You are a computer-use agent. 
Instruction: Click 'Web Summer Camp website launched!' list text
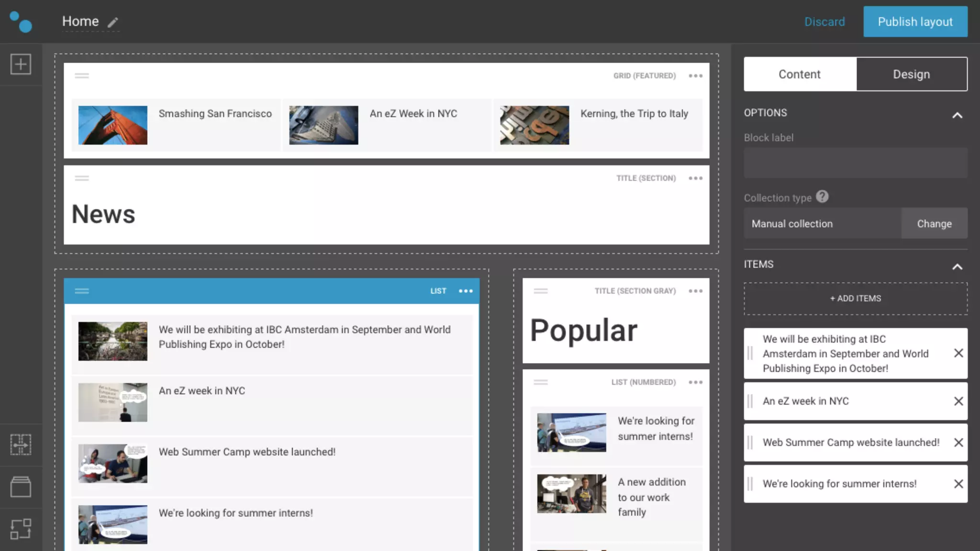(247, 452)
